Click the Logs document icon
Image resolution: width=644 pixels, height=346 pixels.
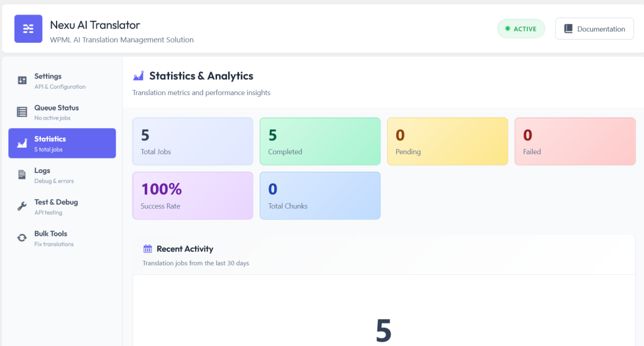click(22, 175)
